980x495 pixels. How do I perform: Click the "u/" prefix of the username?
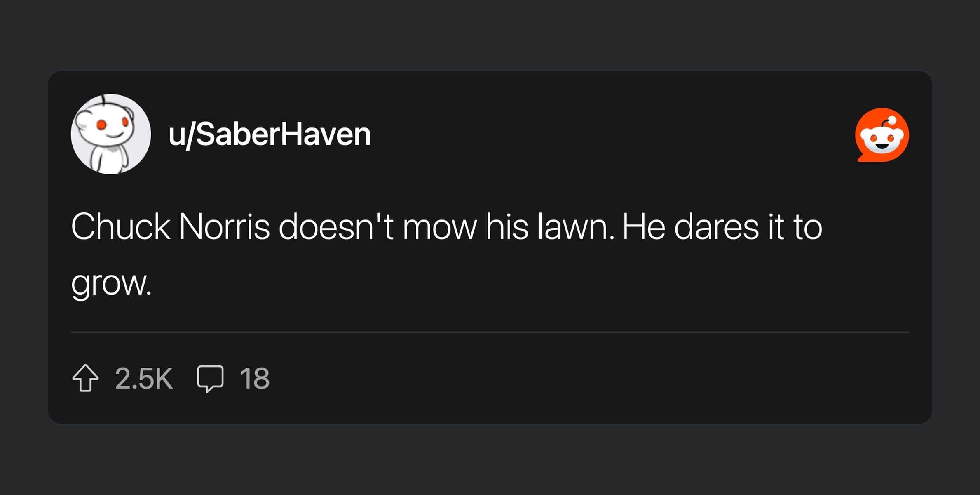(x=181, y=135)
